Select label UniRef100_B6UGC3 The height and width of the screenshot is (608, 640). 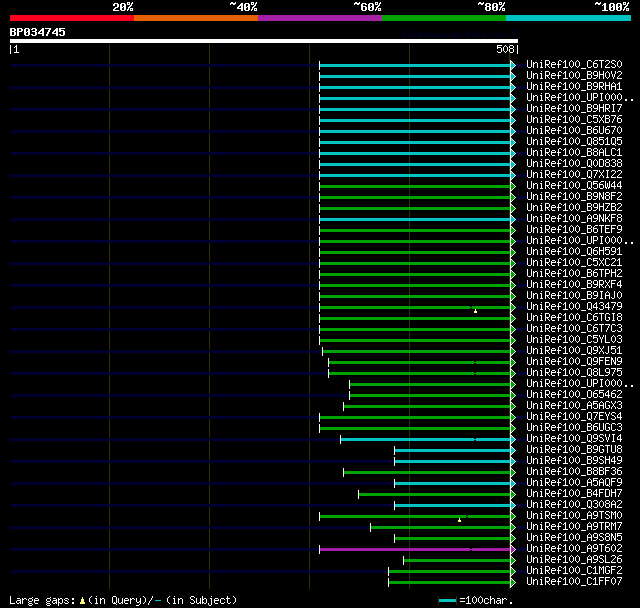[574, 428]
